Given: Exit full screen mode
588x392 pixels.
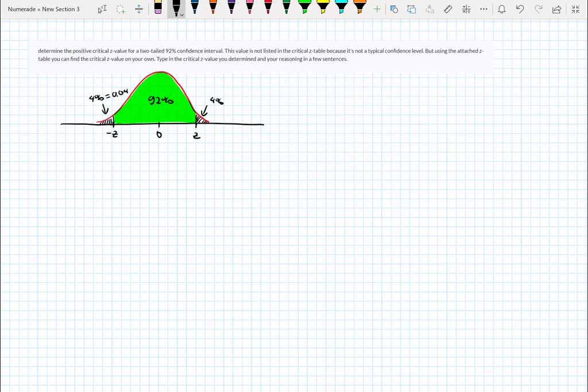Looking at the screenshot, I should 575,9.
